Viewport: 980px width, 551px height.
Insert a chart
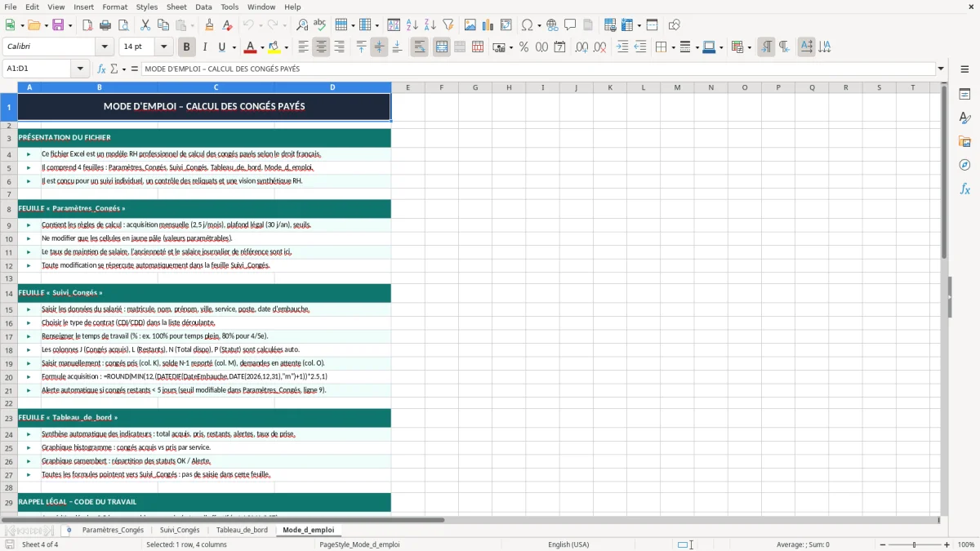[x=488, y=25]
